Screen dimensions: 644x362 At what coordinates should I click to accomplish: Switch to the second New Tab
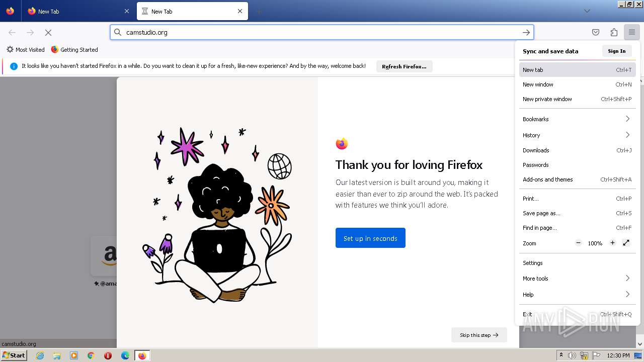pyautogui.click(x=192, y=11)
